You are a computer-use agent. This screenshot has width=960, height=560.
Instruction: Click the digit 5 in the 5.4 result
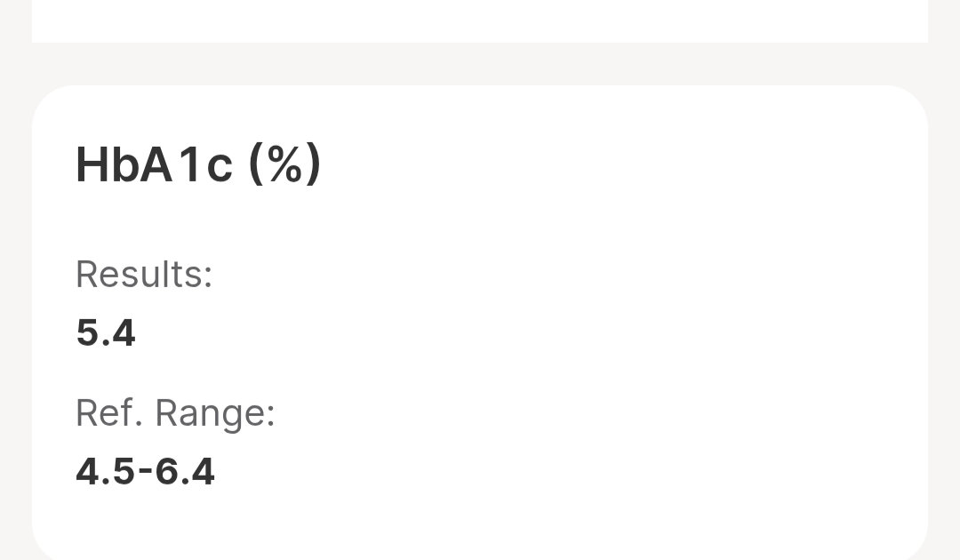[x=87, y=333]
